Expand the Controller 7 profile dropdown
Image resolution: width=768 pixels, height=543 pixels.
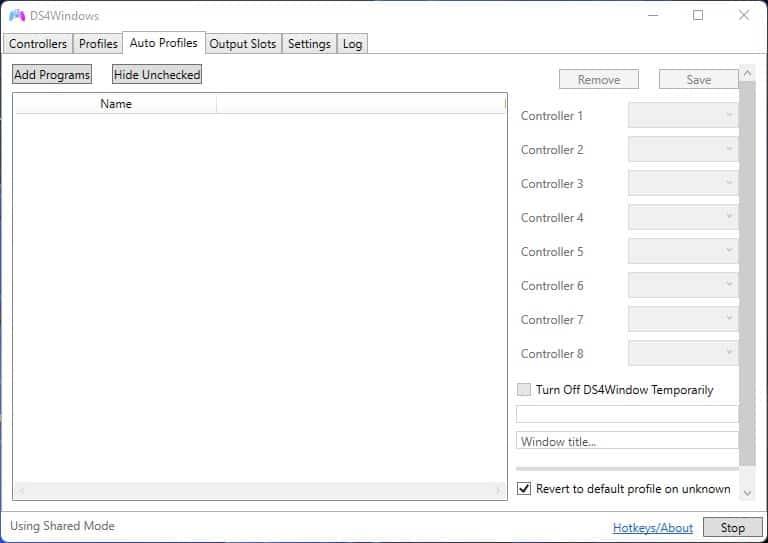(x=683, y=319)
